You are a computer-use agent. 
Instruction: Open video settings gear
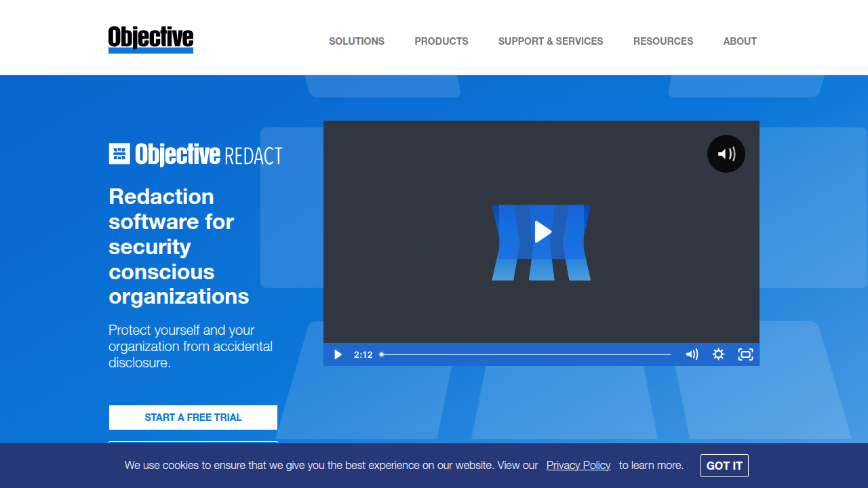tap(719, 354)
